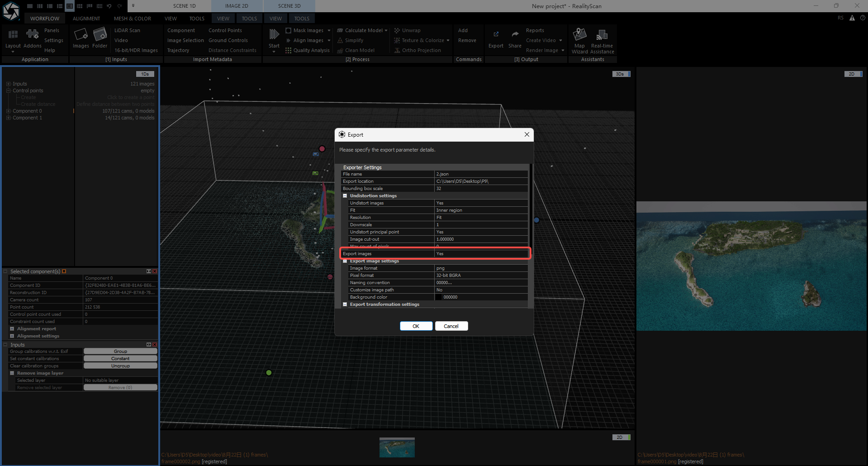Expand the Inputs tree node
This screenshot has width=868, height=466.
[x=8, y=84]
